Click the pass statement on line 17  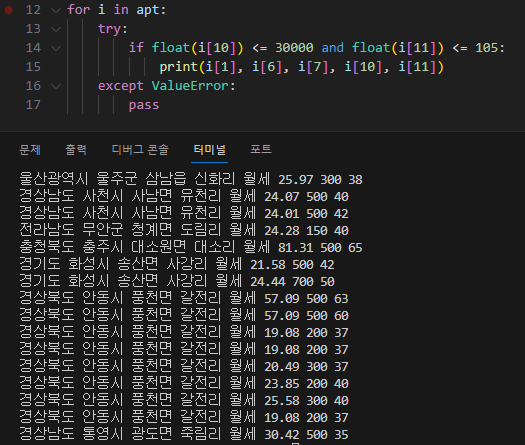(144, 105)
